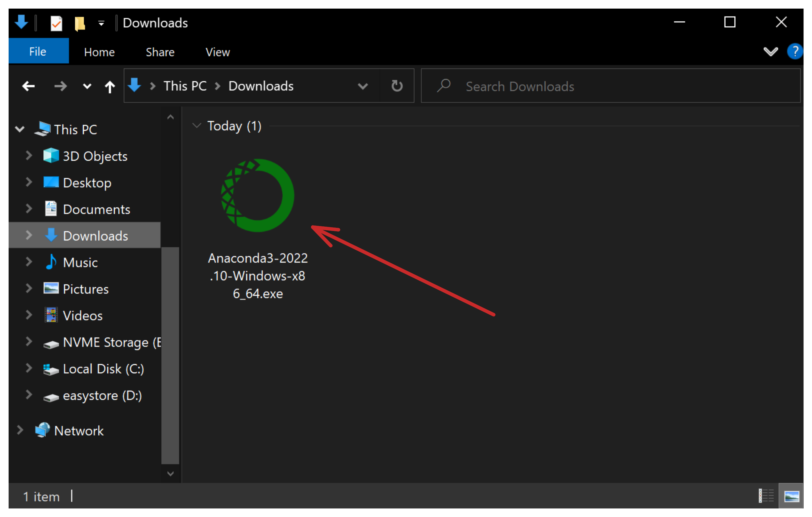Select Network in the navigation pane
The height and width of the screenshot is (517, 812).
coord(79,431)
